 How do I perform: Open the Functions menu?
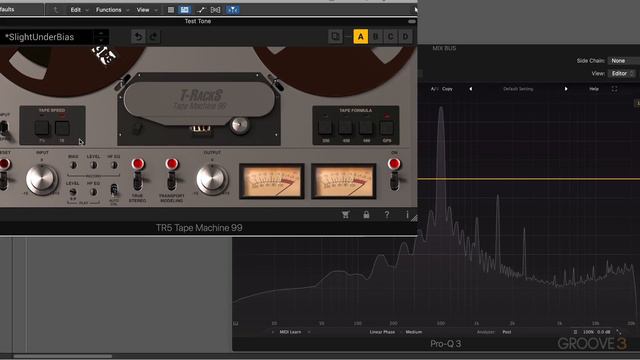pyautogui.click(x=109, y=10)
